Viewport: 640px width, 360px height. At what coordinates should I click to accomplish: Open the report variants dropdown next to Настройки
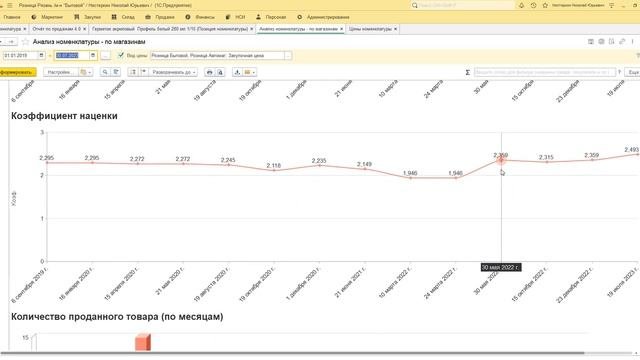click(x=86, y=72)
